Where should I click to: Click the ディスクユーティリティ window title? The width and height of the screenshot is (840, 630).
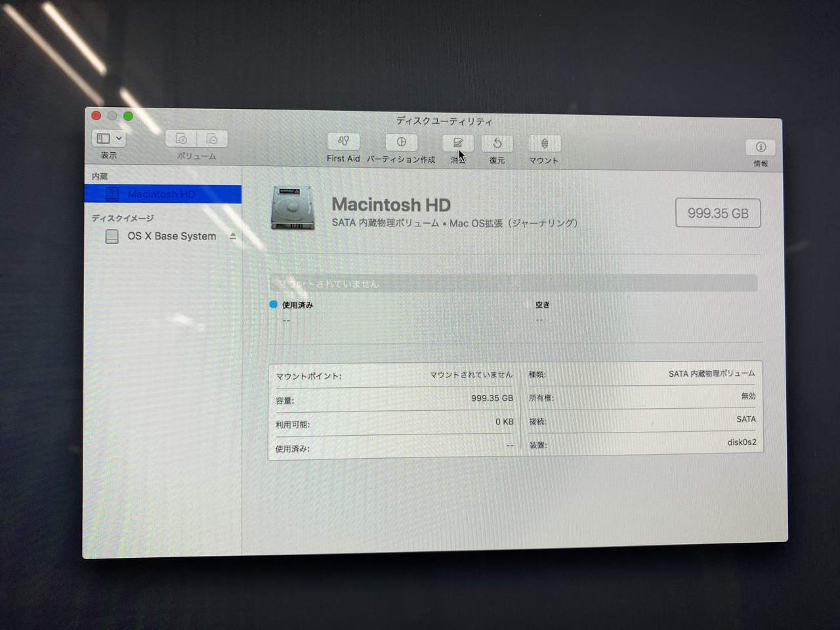coord(444,121)
